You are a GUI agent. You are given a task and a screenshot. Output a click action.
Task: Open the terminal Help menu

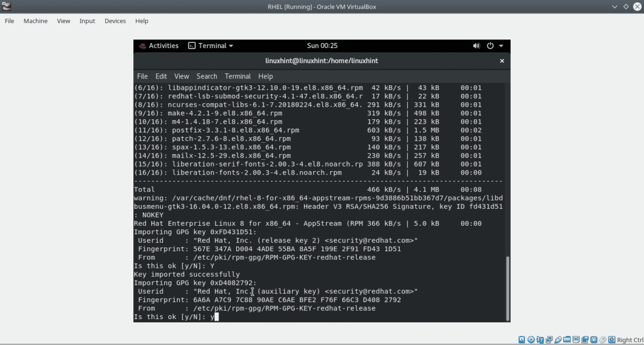tap(266, 76)
